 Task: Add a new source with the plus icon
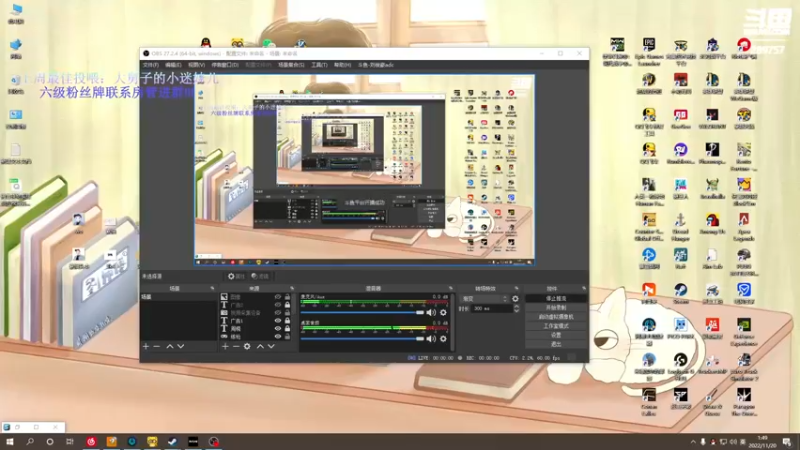coord(225,346)
